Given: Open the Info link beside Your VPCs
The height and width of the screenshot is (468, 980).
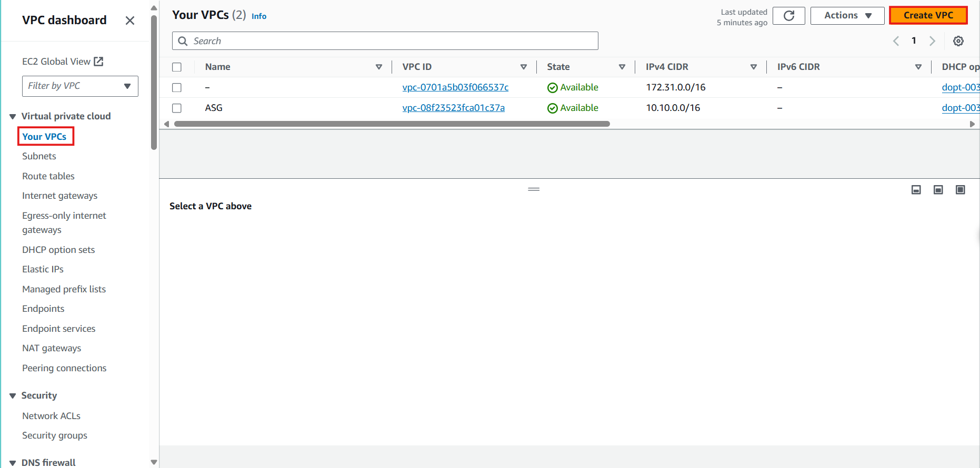Looking at the screenshot, I should 259,16.
